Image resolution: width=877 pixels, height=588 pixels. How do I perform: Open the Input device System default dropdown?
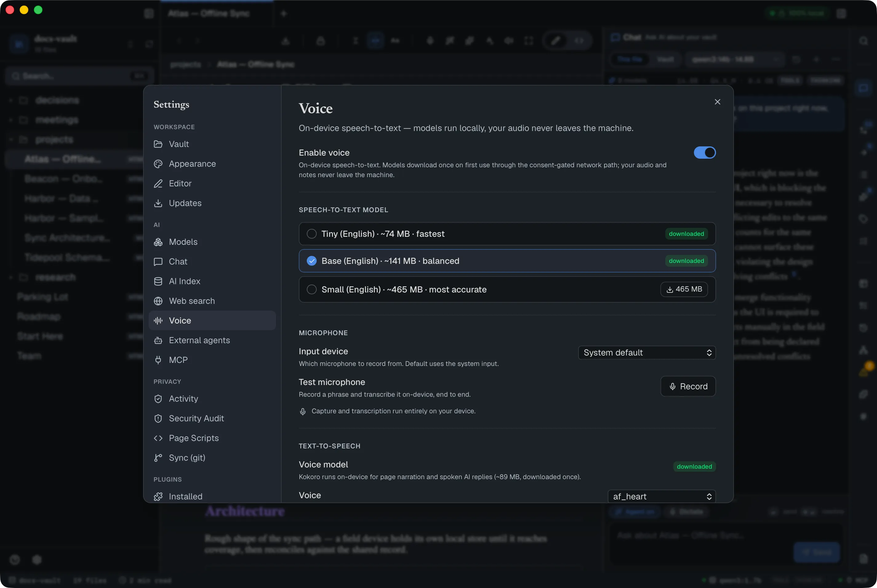point(647,352)
